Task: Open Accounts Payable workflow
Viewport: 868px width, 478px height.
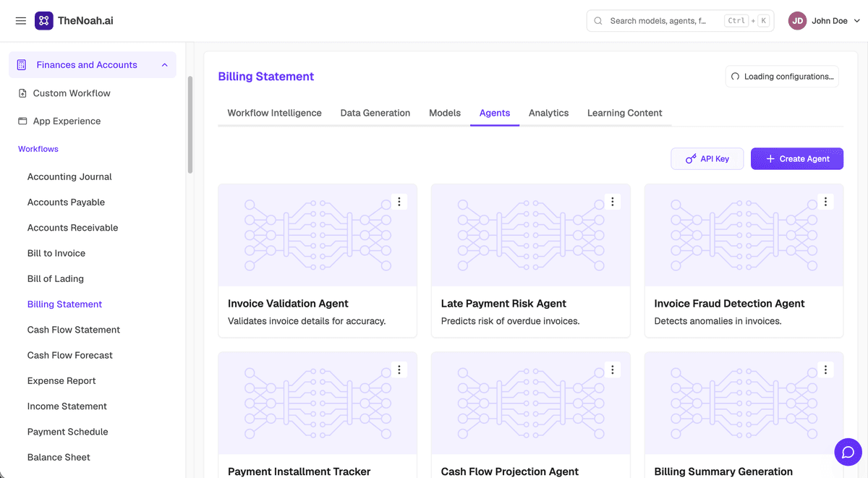Action: click(x=66, y=202)
